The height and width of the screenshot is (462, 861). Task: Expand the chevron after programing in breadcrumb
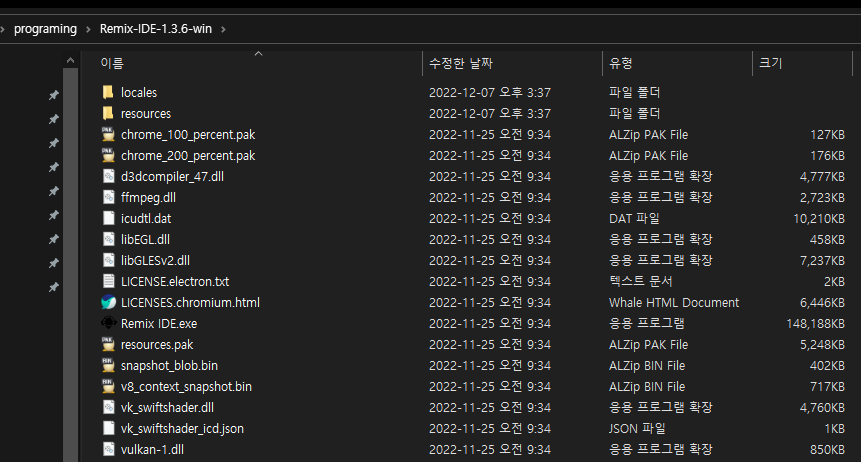(x=88, y=29)
